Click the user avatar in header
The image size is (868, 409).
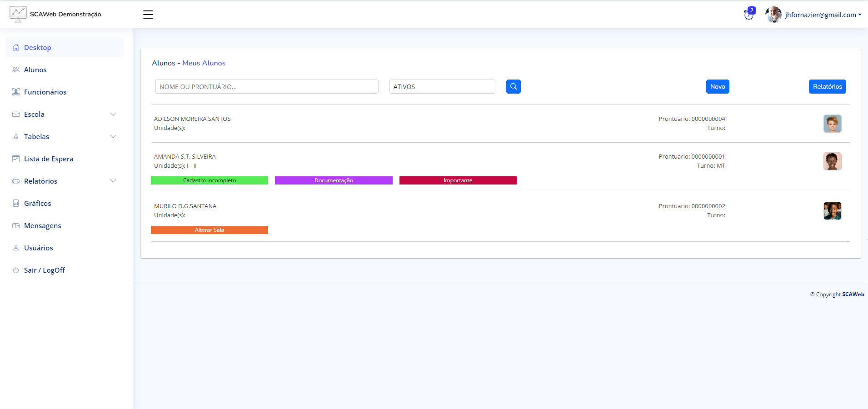tap(773, 15)
